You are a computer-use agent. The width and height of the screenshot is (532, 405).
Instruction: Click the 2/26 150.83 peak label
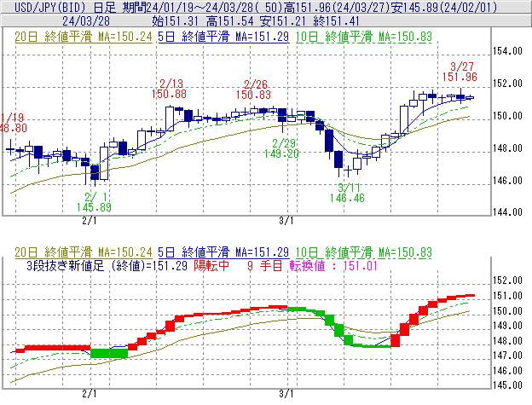(253, 90)
